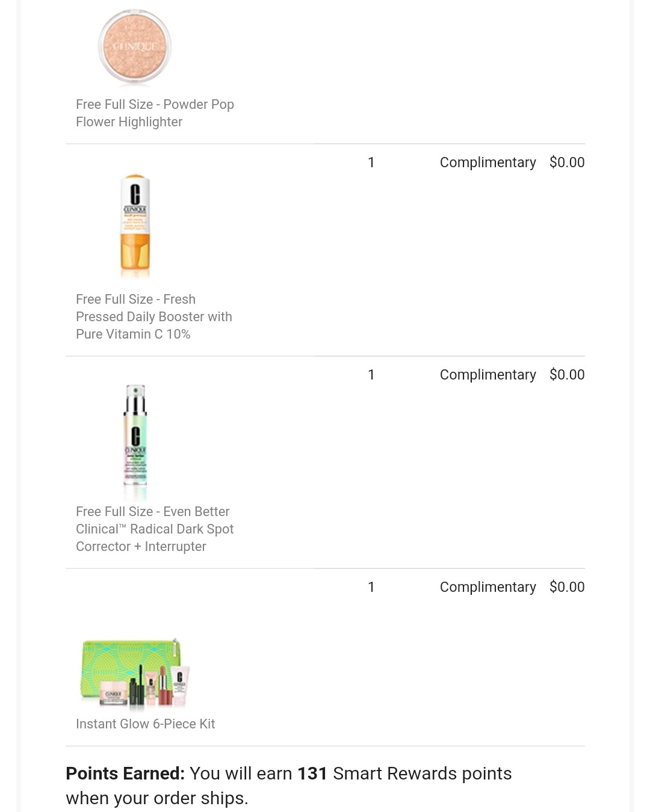The image size is (650, 812).
Task: Click quantity 1 in Instant Glow Kit row
Action: tap(371, 587)
